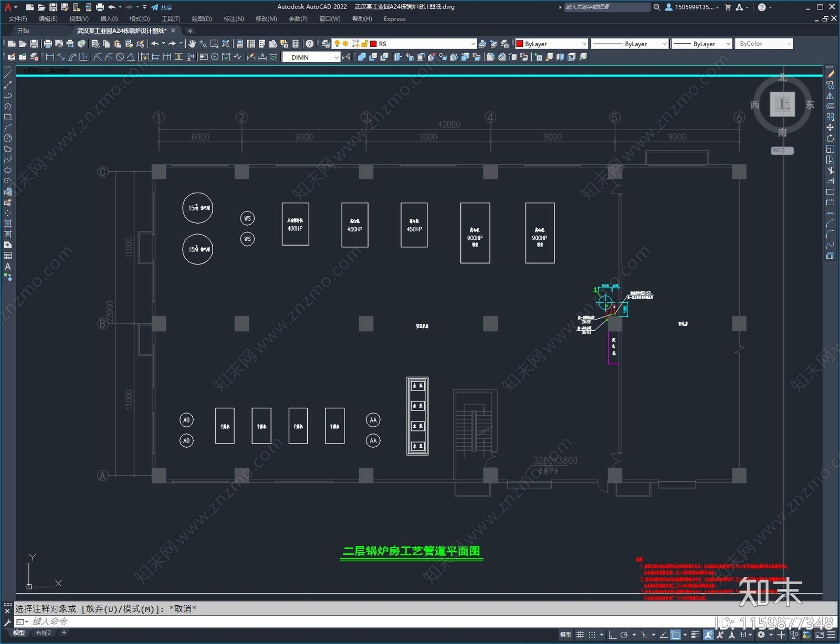Select the Move tool in the Modify toolbar

[830, 128]
